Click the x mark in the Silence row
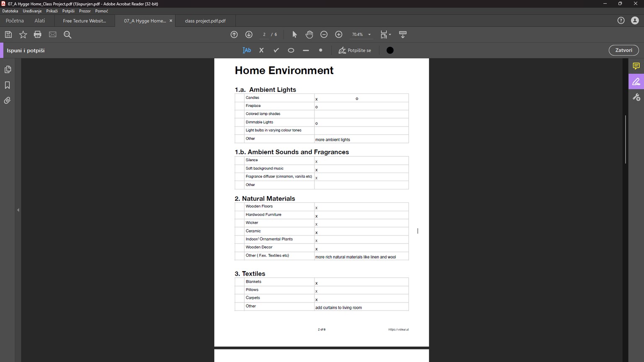 pos(317,162)
